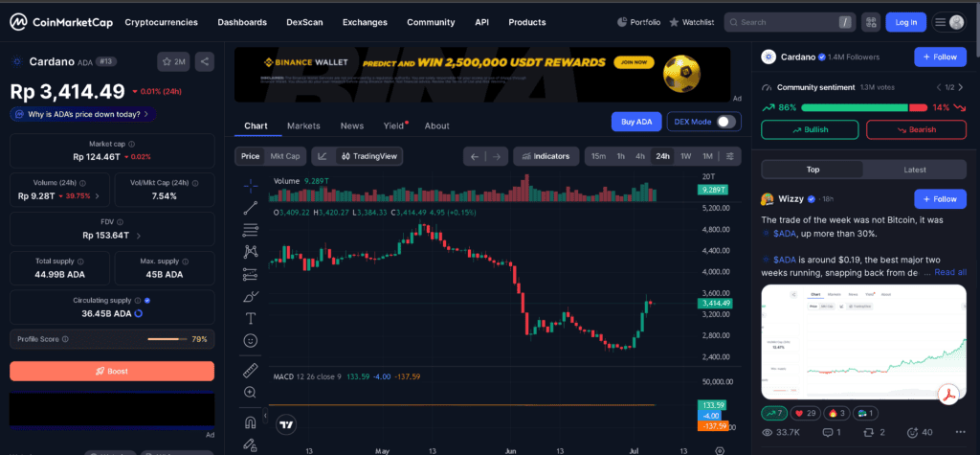Select the 15m timeframe
980x455 pixels.
pos(598,156)
